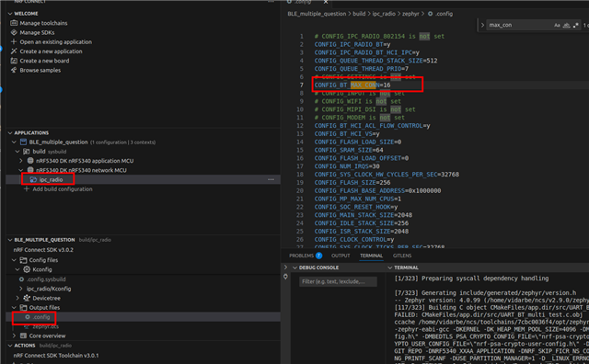Open the more actions ellipsis on ipc_radio row
This screenshot has height=364, width=589.
tap(271, 180)
